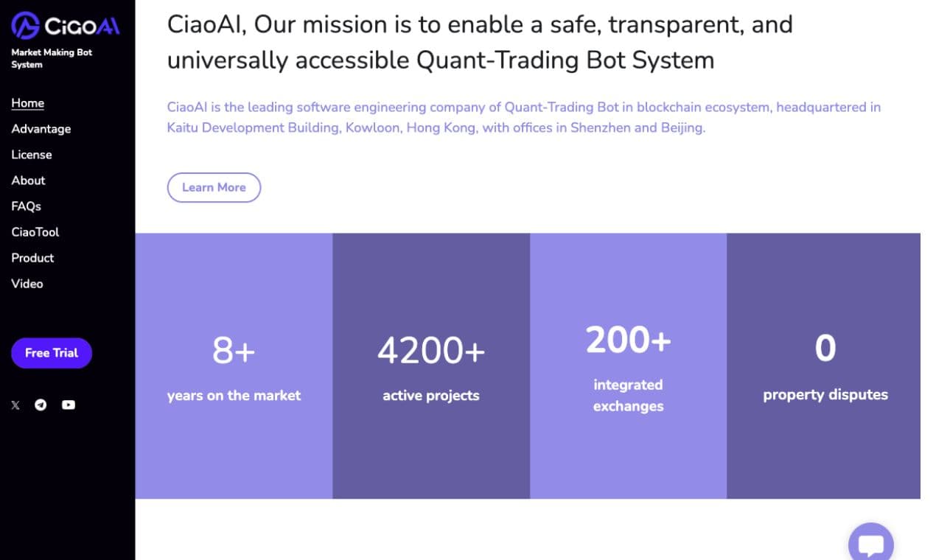Open the X social media icon
The image size is (936, 560).
15,405
